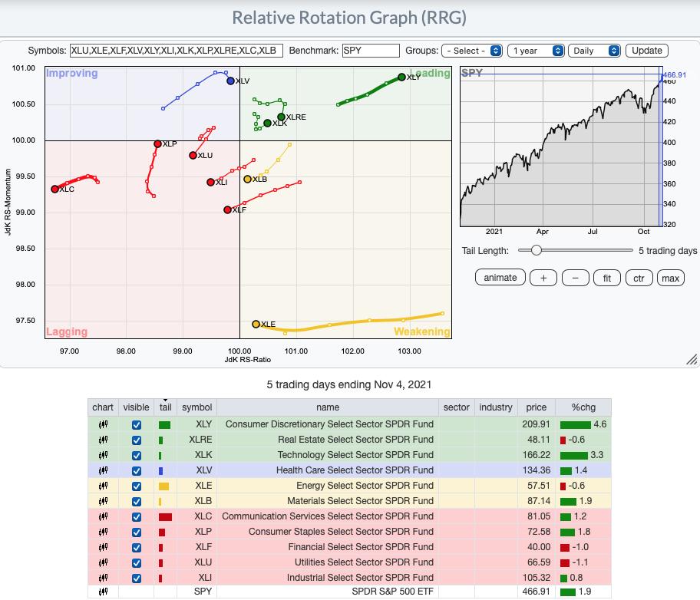Viewport: 700px width, 600px height.
Task: Open chart icon for XLC row
Action: coord(103,516)
